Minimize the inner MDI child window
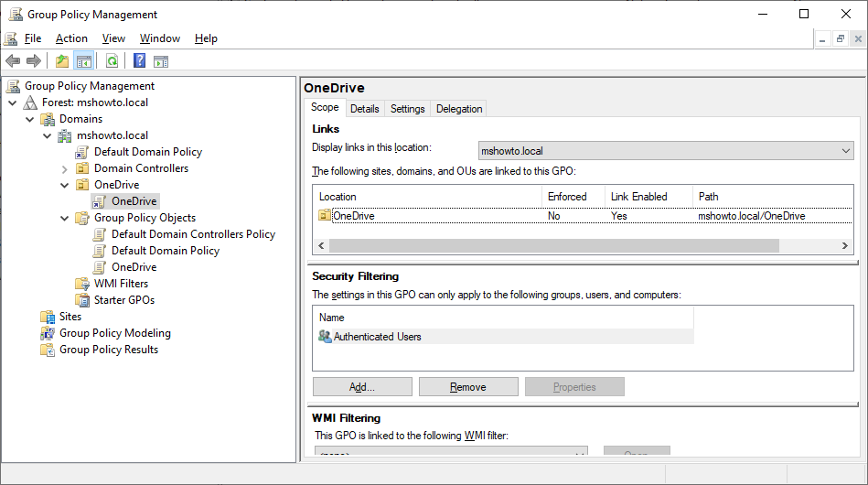This screenshot has height=485, width=868. pyautogui.click(x=822, y=38)
